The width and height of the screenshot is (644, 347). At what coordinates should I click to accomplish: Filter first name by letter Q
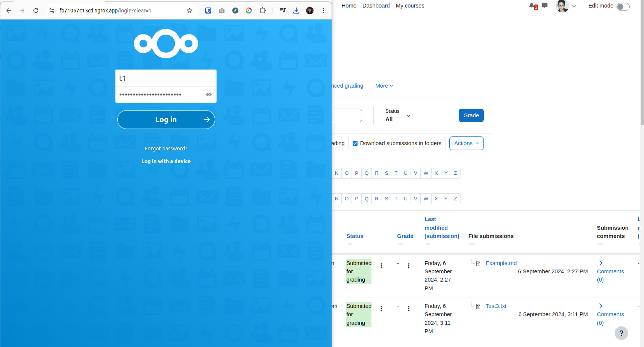[367, 173]
